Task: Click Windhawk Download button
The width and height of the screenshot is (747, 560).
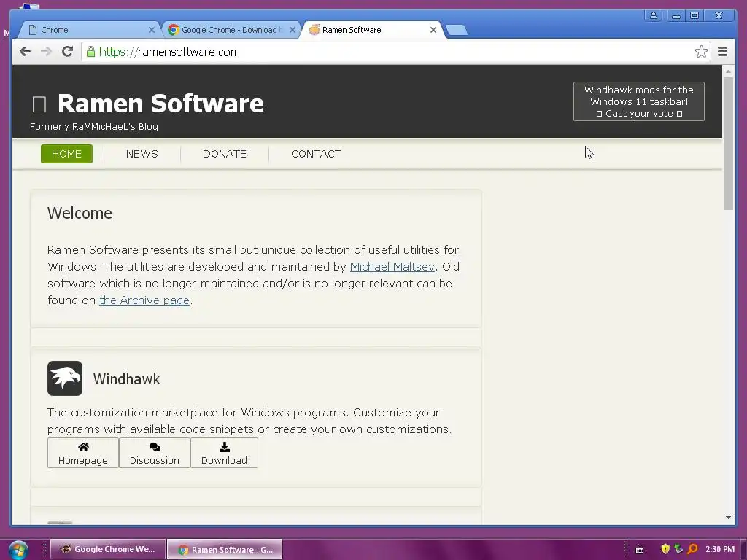Action: click(x=224, y=453)
